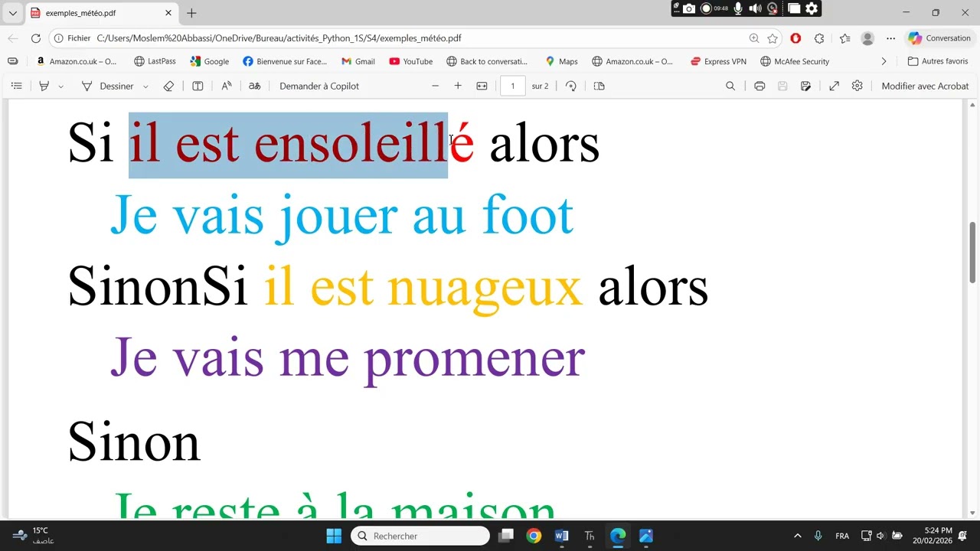Open the favorites list icon
Image resolution: width=980 pixels, height=551 pixels.
(844, 38)
